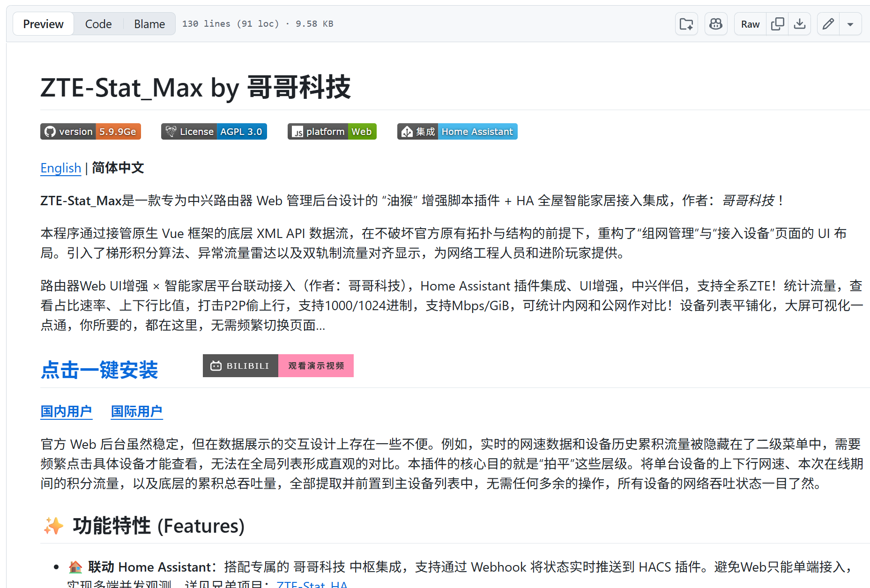
Task: Open file in github.dev workspace icon
Action: (x=686, y=24)
